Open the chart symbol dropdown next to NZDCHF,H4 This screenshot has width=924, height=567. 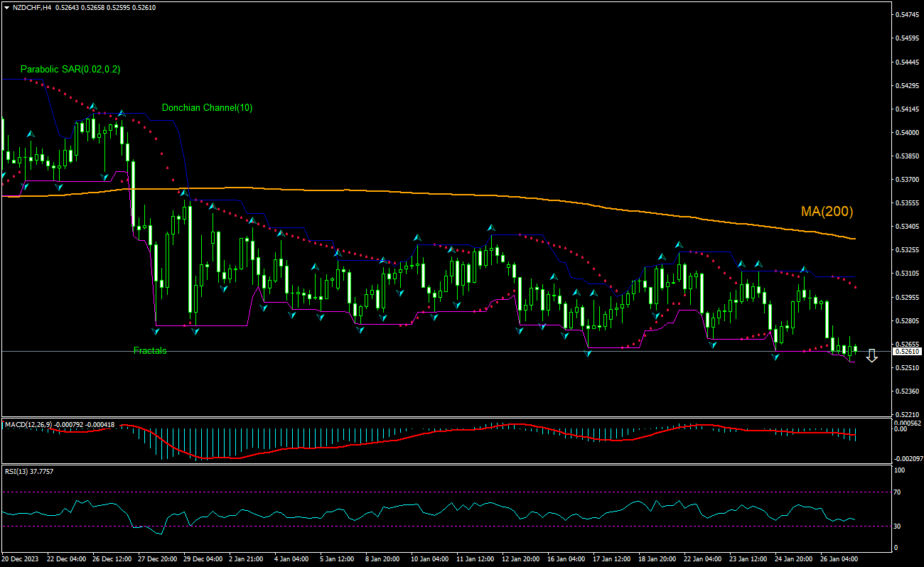tap(7, 8)
